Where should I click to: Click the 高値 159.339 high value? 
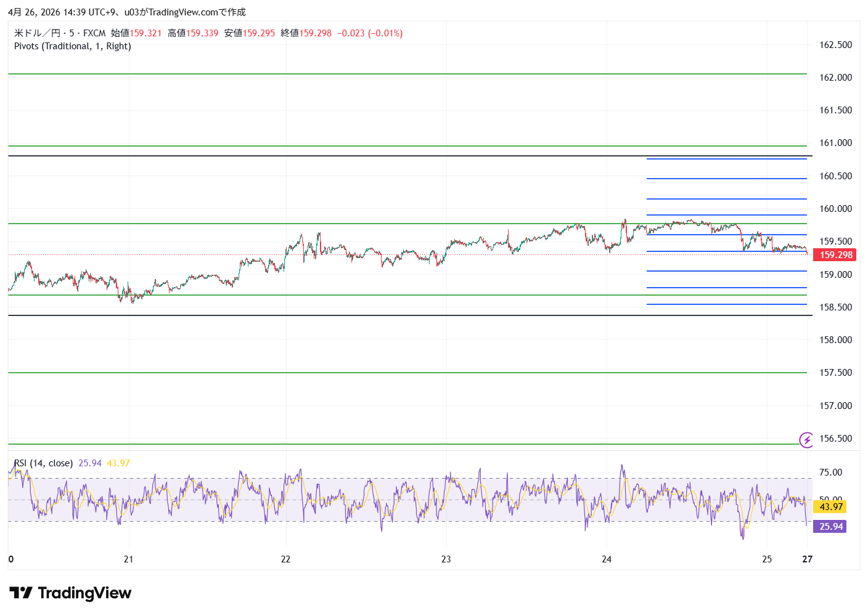pos(193,33)
